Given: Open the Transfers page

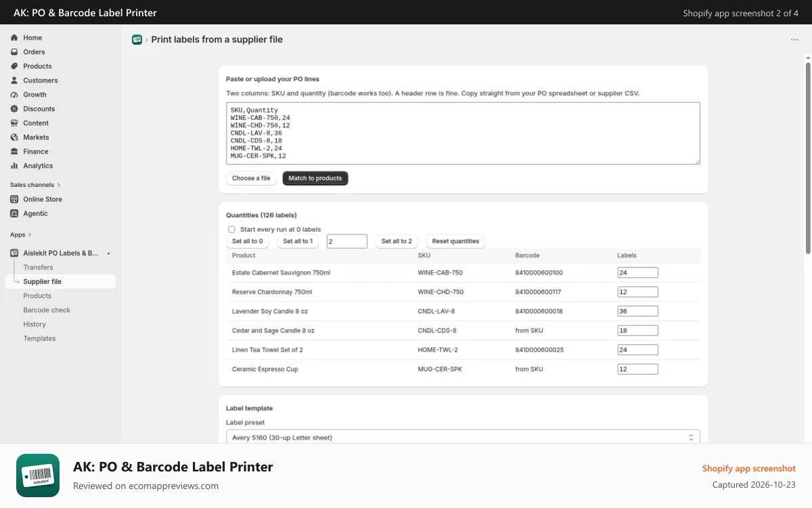Looking at the screenshot, I should [38, 268].
